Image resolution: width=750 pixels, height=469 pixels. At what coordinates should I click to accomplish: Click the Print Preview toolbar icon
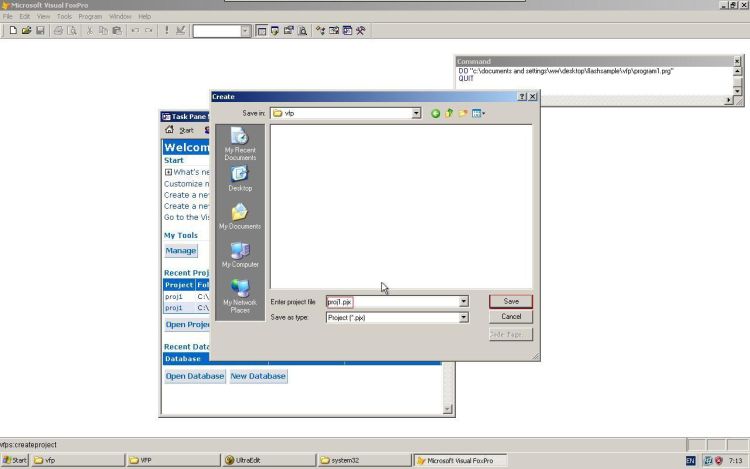pos(72,31)
